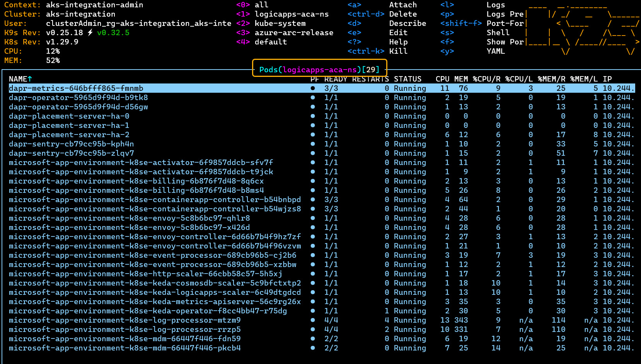641x364 pixels.
Task: Click the NAME column sort arrow
Action: coord(30,79)
